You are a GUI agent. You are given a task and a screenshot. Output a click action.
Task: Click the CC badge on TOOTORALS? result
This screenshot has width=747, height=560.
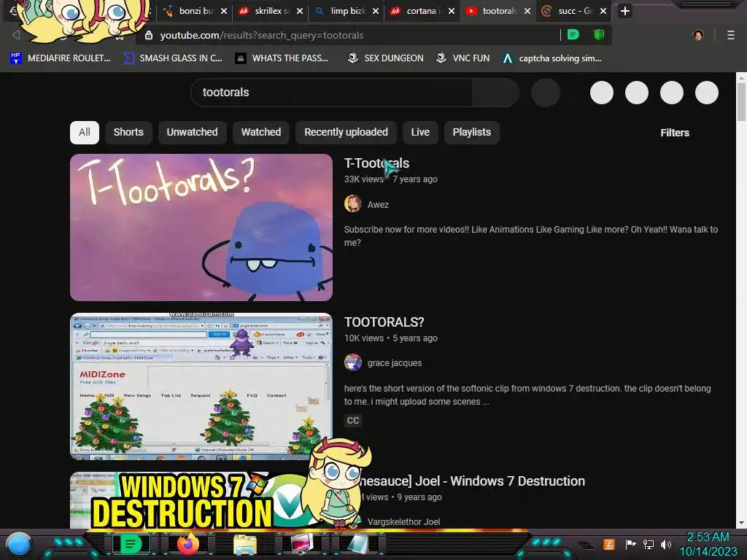pyautogui.click(x=353, y=421)
